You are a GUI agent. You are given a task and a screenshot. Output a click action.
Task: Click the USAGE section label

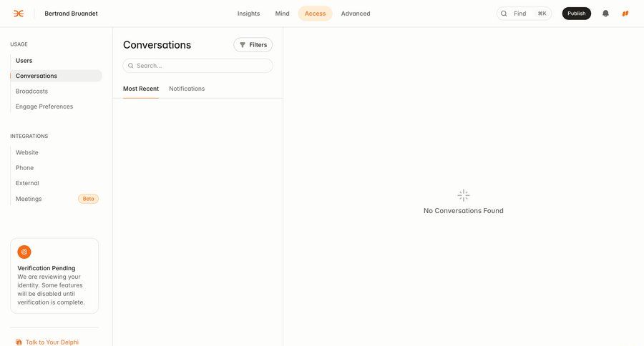coord(19,44)
